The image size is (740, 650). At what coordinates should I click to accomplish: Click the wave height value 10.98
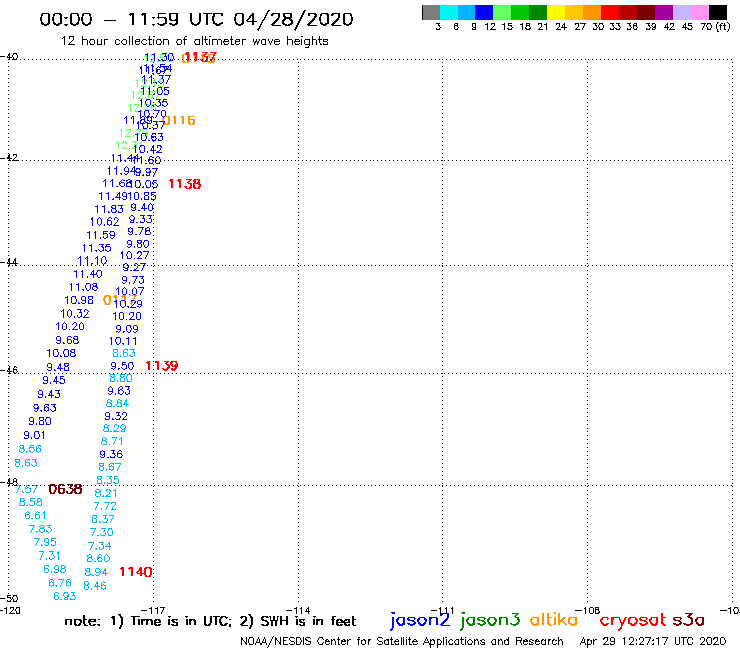tap(79, 300)
